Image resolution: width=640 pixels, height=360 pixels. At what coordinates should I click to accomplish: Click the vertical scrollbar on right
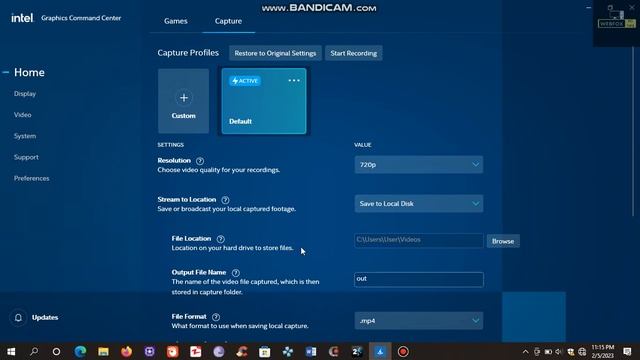(633, 131)
